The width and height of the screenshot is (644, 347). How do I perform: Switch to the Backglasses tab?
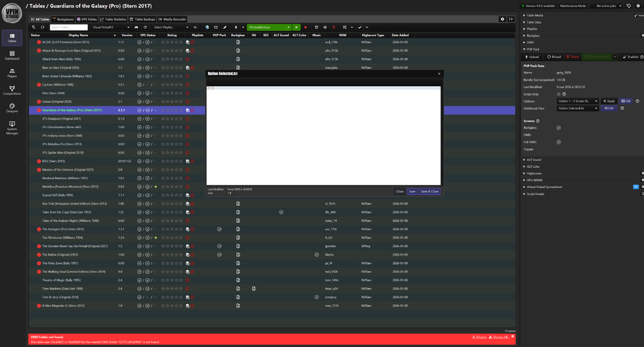(x=63, y=19)
